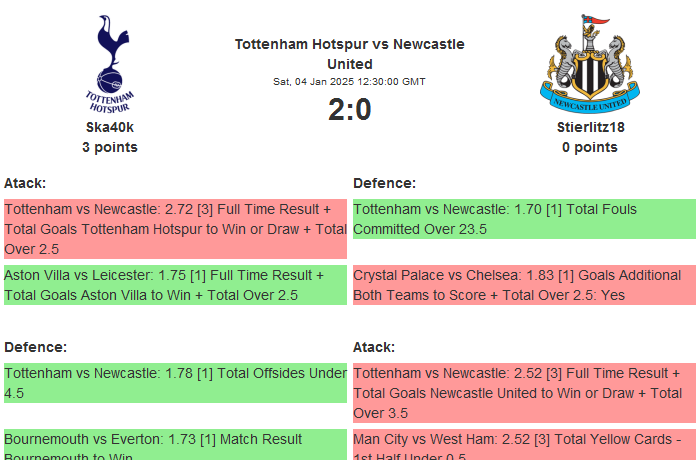The width and height of the screenshot is (700, 460).
Task: Select Stierlitz18's 0 points label
Action: 589,147
